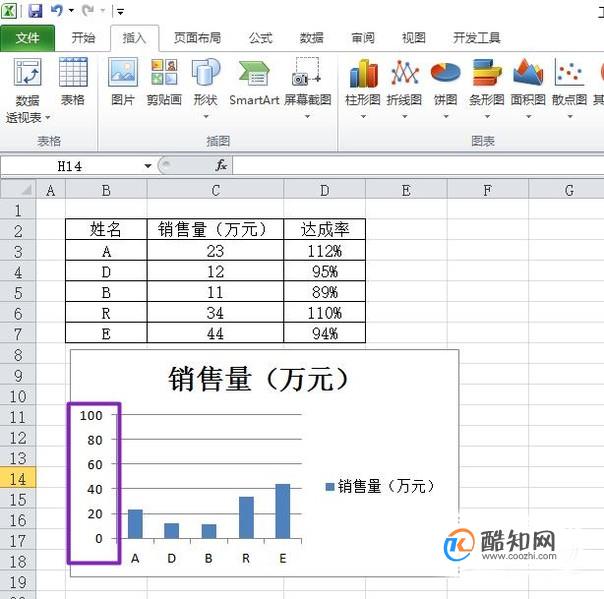This screenshot has height=599, width=604.
Task: Click the 剪贴画 (Clip Art) icon
Action: click(x=164, y=72)
